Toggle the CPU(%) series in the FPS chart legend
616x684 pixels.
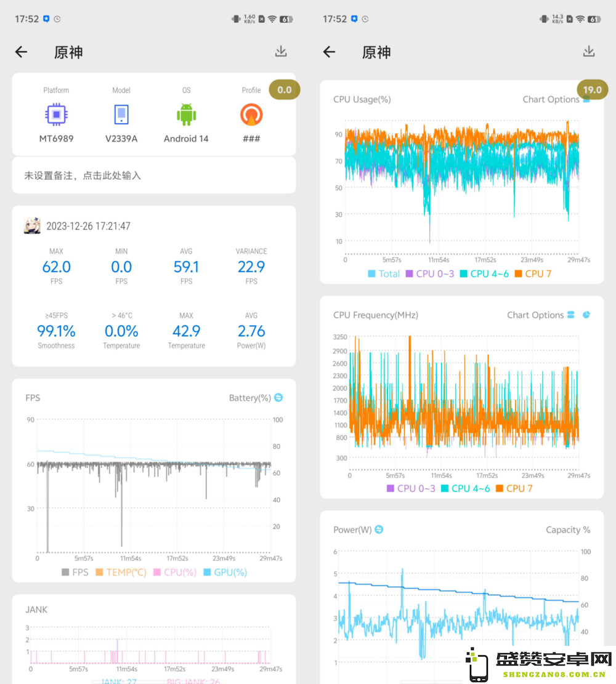(175, 573)
